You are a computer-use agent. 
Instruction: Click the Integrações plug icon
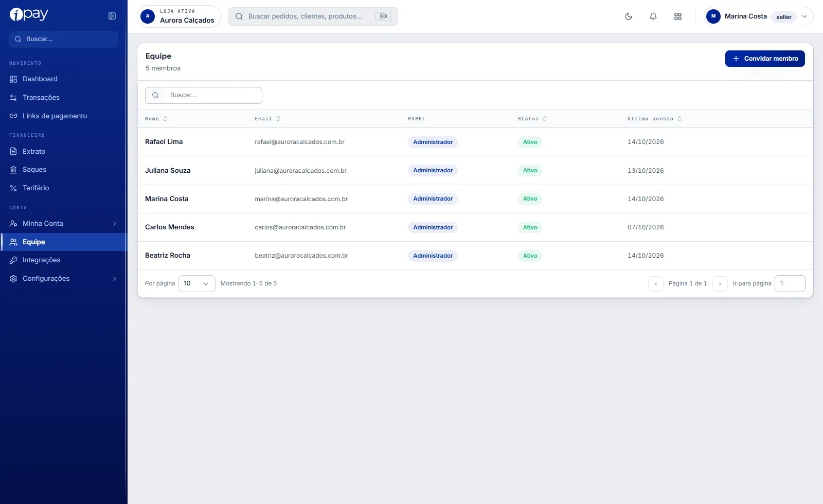click(x=13, y=260)
